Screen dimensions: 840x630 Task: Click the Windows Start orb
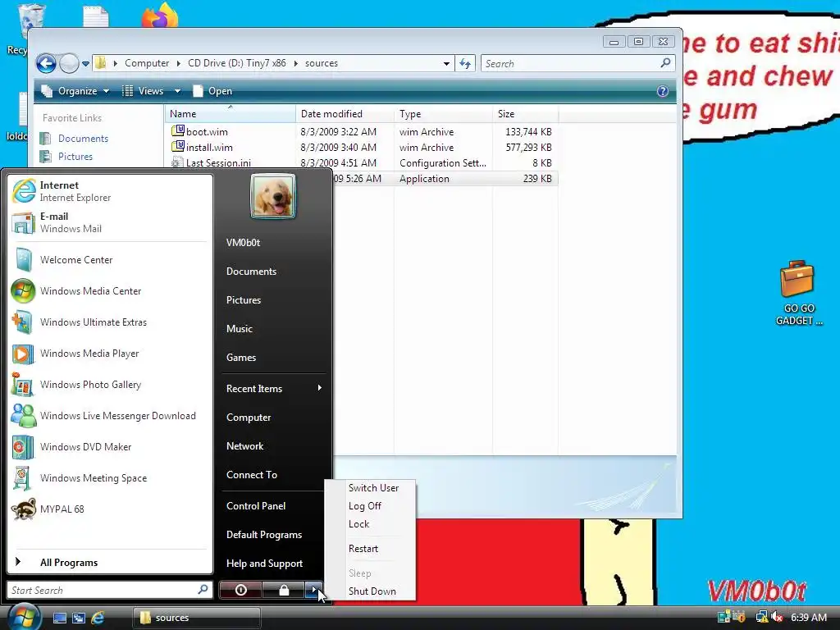23,617
